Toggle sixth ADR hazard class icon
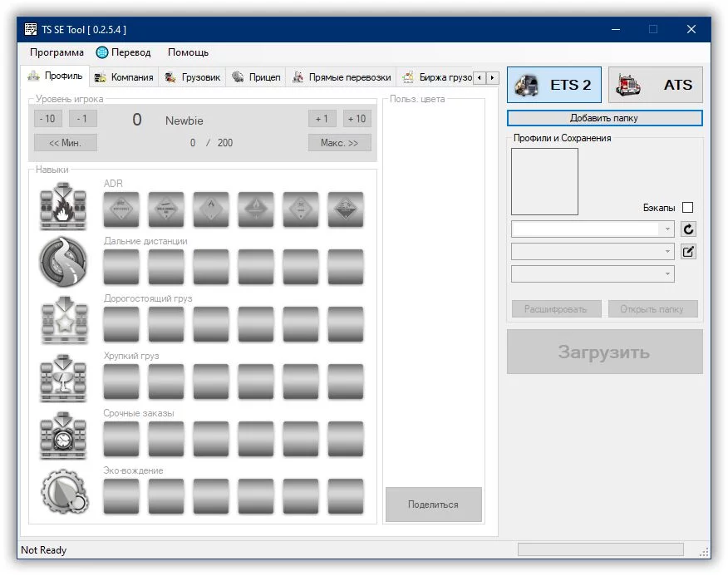Viewport: 728px width, 576px height. pos(346,209)
